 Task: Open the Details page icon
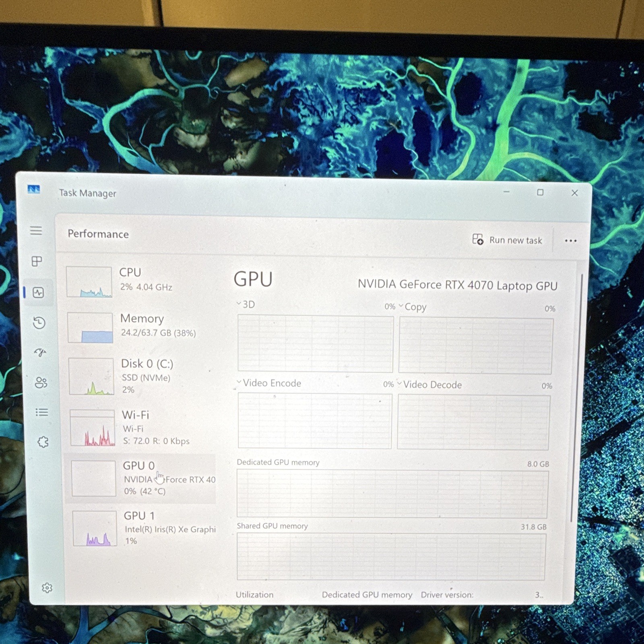[x=42, y=412]
